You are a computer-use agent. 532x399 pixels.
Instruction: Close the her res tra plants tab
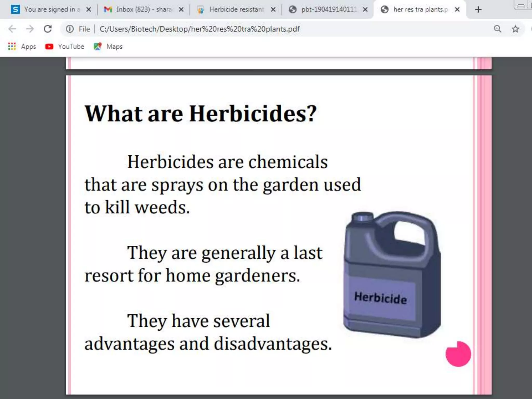click(457, 10)
